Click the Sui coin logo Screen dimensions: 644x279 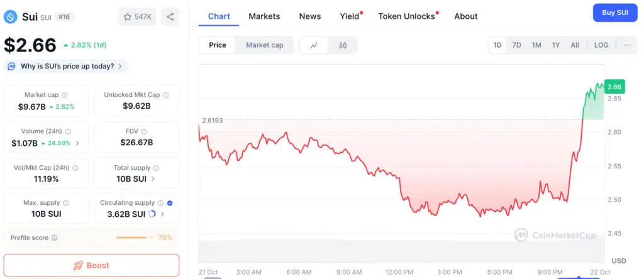(10, 16)
